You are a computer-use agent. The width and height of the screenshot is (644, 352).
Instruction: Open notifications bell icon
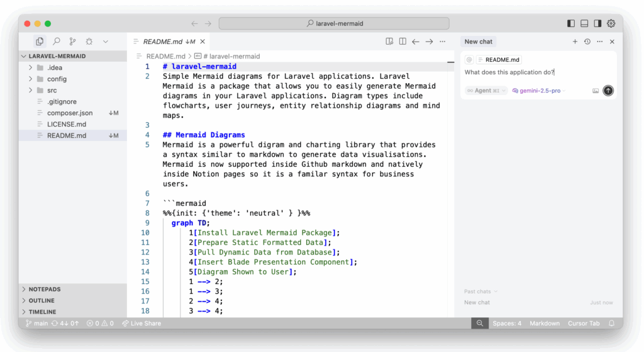[x=611, y=323]
